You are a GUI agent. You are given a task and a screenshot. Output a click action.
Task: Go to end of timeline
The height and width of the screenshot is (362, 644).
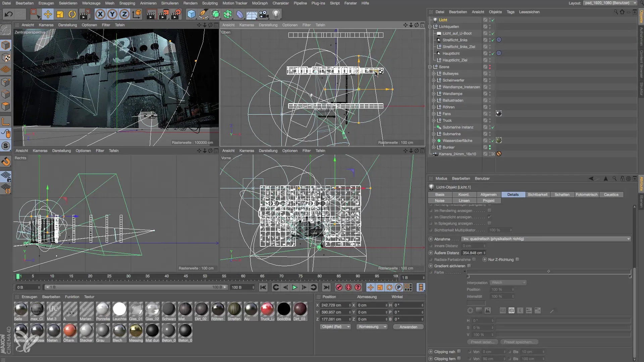point(326,287)
